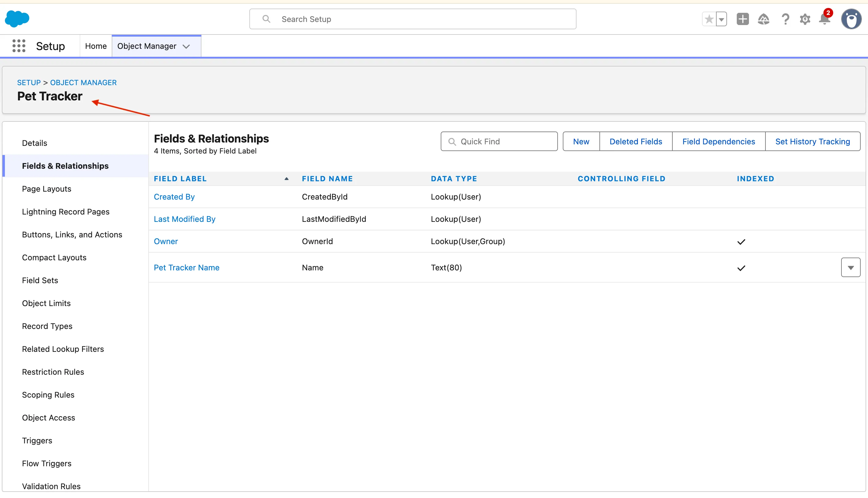
Task: Open the help question mark icon
Action: pos(785,19)
